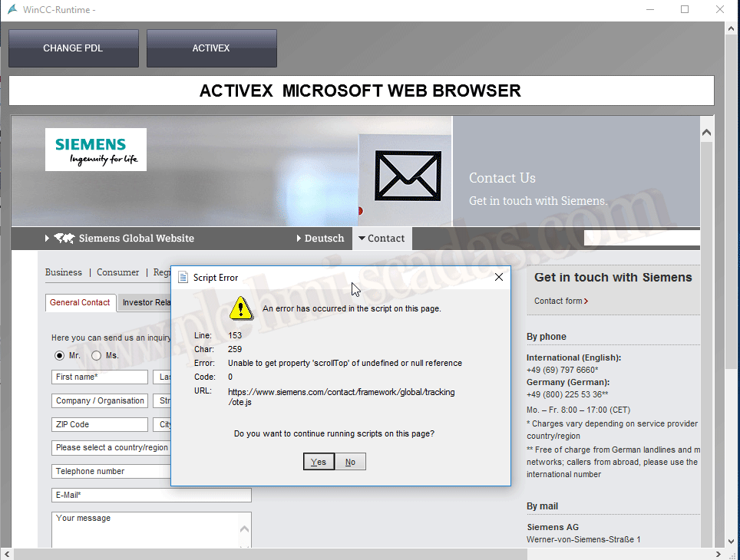Click the world map globe icon
The width and height of the screenshot is (740, 560).
tap(64, 239)
